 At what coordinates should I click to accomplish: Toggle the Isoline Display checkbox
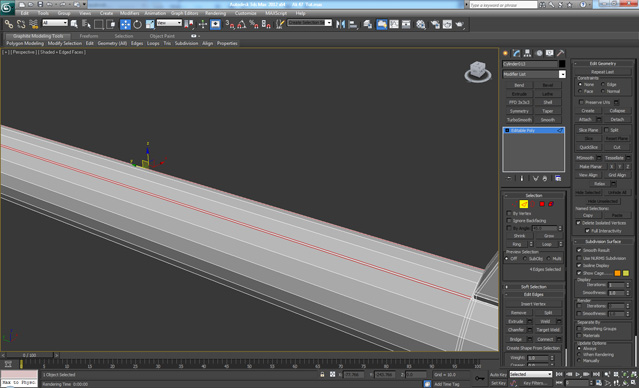tap(579, 266)
